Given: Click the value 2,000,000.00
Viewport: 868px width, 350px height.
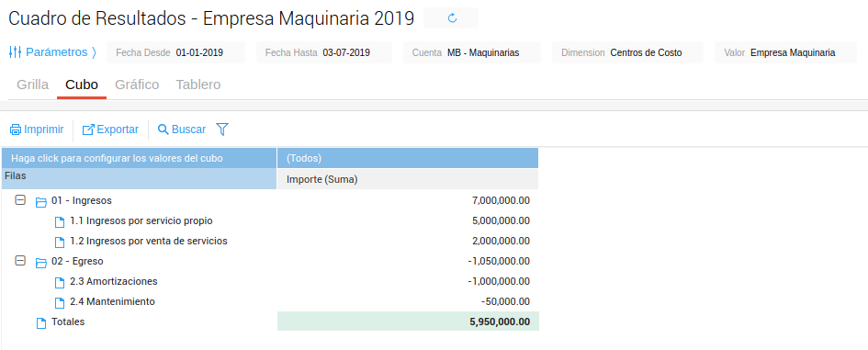Looking at the screenshot, I should 501,242.
